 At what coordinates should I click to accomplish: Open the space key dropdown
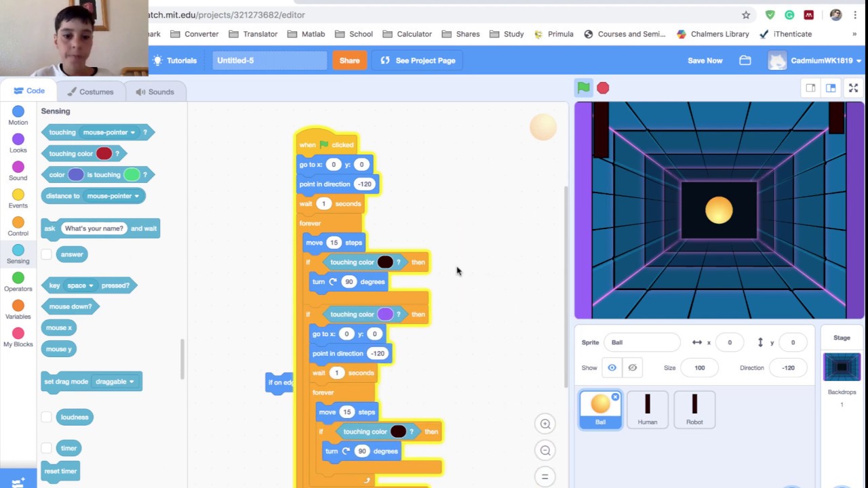(80, 285)
